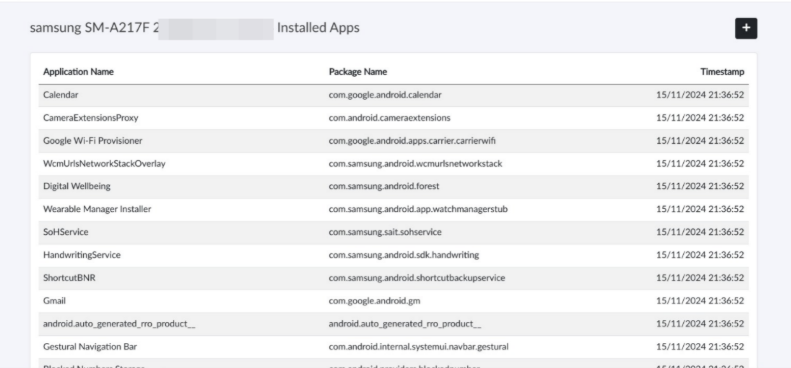Screen dimensions: 791x368
Task: Sort by Application Name column header
Action: click(x=78, y=72)
